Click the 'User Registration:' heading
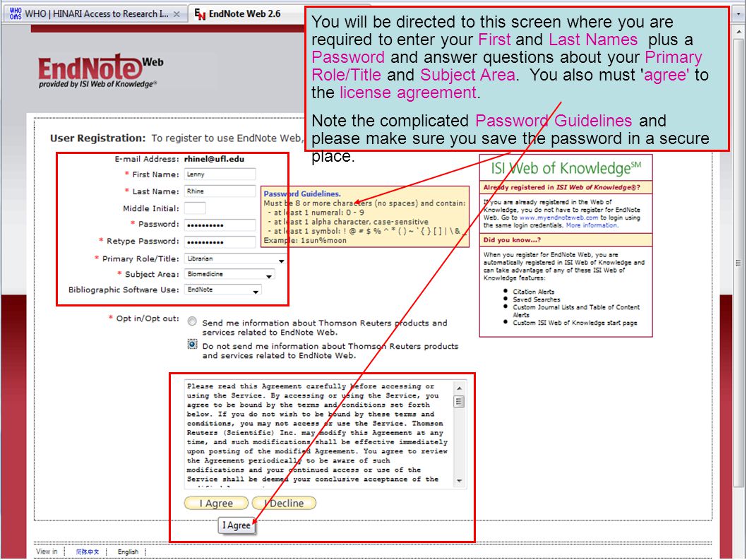 click(x=97, y=138)
